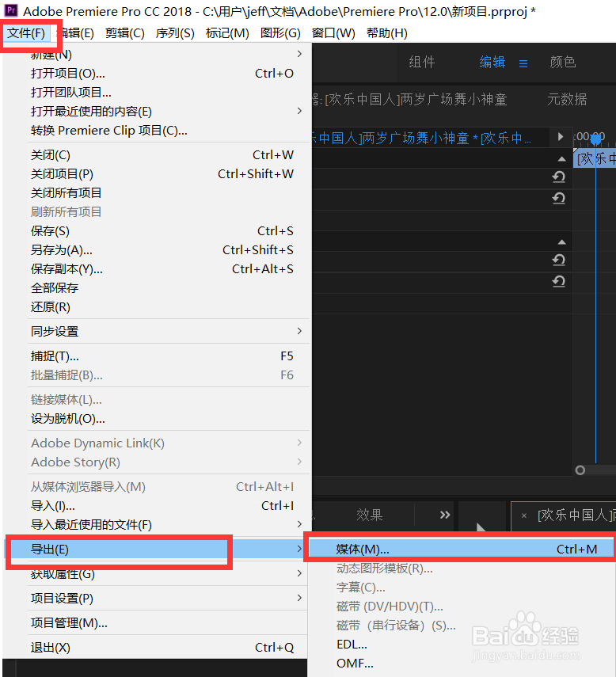This screenshot has height=677, width=616.
Task: Collapse the second effect group arrow
Action: 561,242
